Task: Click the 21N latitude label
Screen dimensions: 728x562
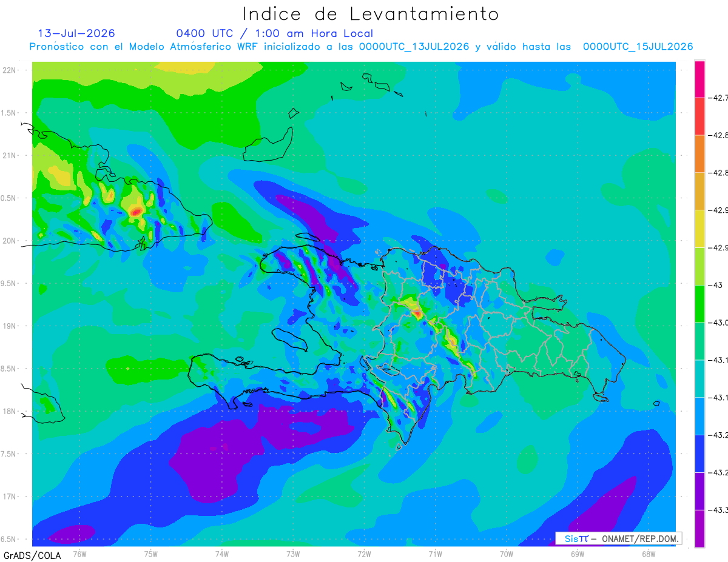Action: tap(9, 155)
